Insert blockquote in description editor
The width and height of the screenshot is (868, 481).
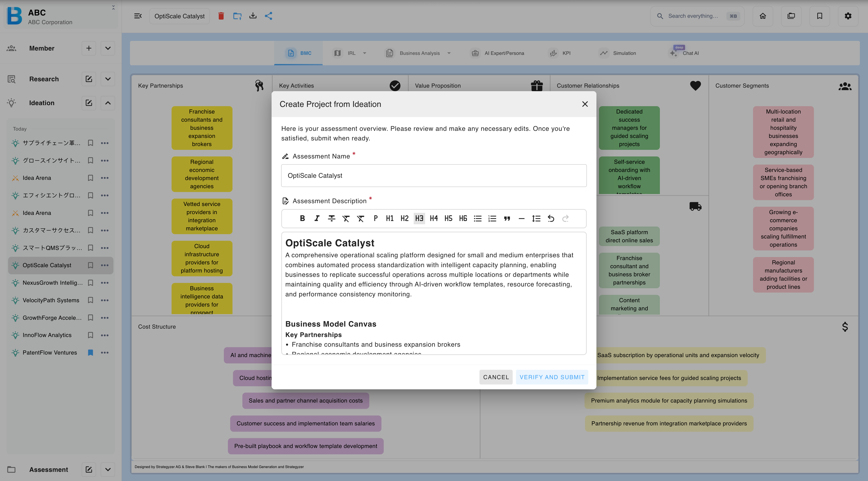click(x=507, y=218)
